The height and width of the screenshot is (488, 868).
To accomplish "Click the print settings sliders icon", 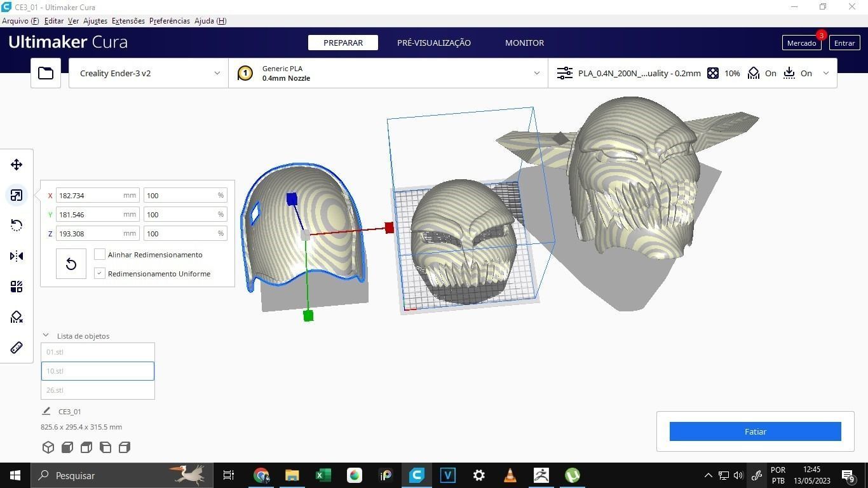I will [x=565, y=73].
